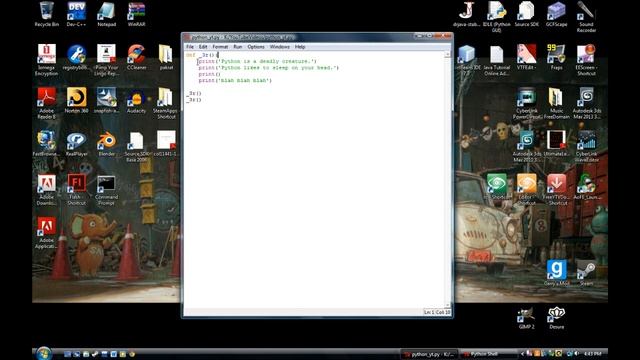Screen dimensions: 640x360
Task: Click the Ln Col status bar indicator
Action: [x=437, y=312]
